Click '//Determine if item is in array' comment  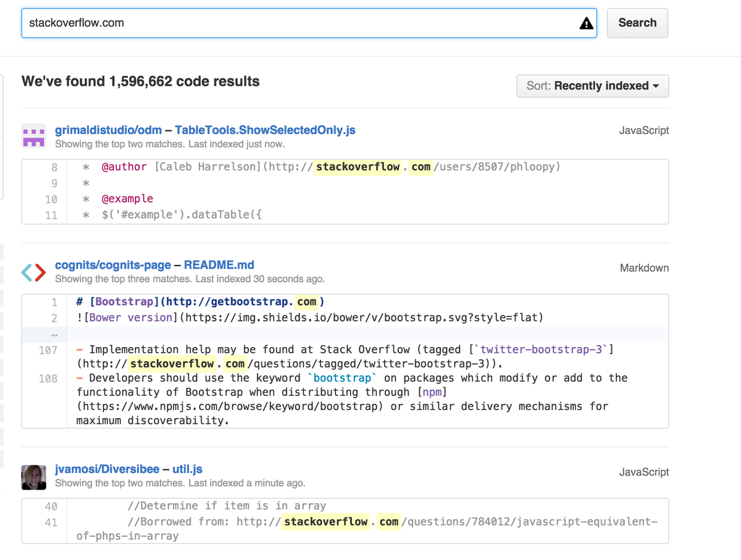pos(227,506)
